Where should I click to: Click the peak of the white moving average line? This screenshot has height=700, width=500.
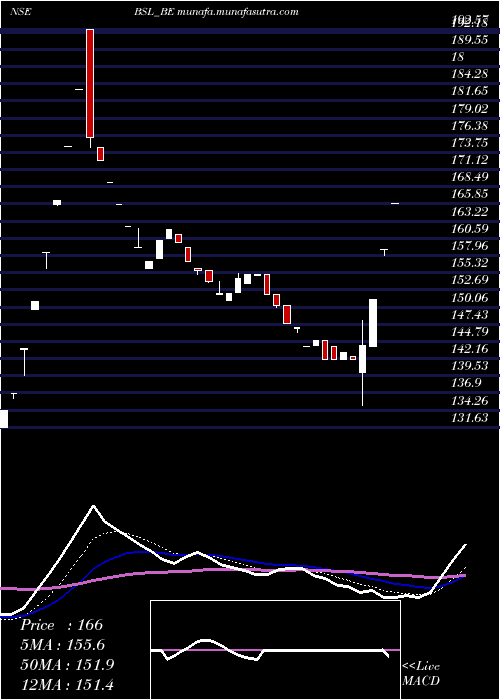coord(93,506)
